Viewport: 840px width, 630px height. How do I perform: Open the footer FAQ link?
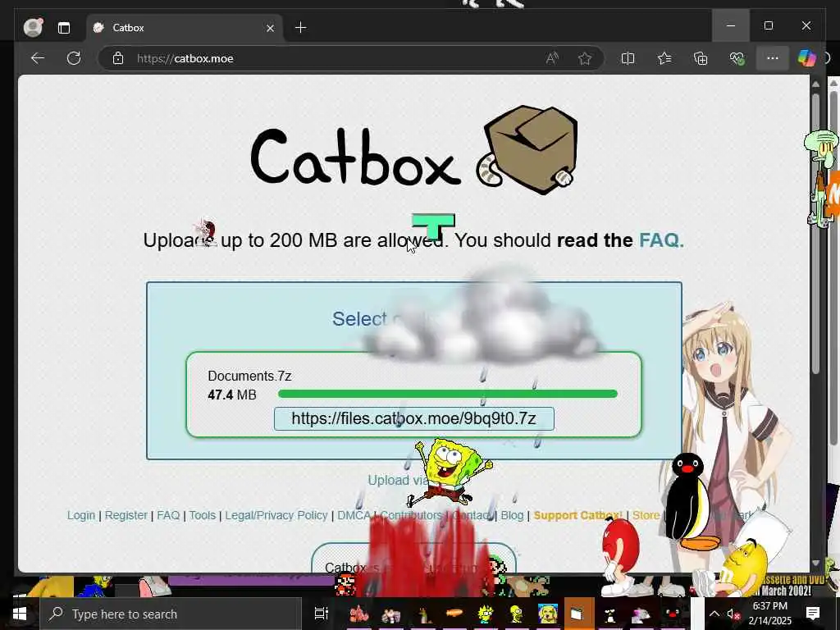[168, 515]
